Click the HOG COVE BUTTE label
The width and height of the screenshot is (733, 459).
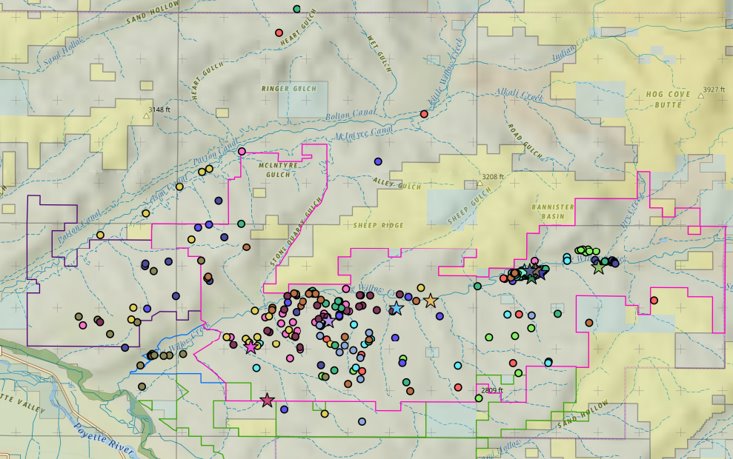click(x=668, y=99)
